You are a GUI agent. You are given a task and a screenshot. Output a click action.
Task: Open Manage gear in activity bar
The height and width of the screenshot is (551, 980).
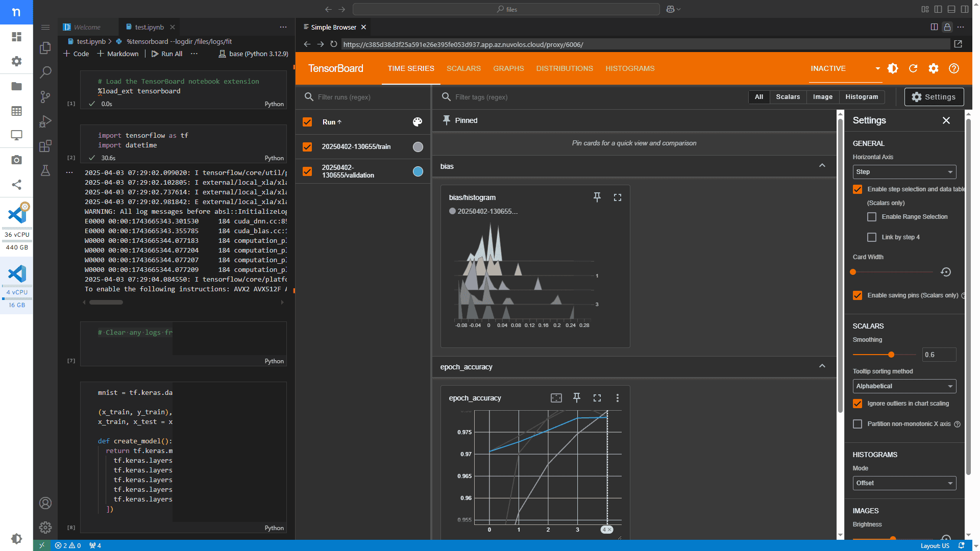point(45,528)
